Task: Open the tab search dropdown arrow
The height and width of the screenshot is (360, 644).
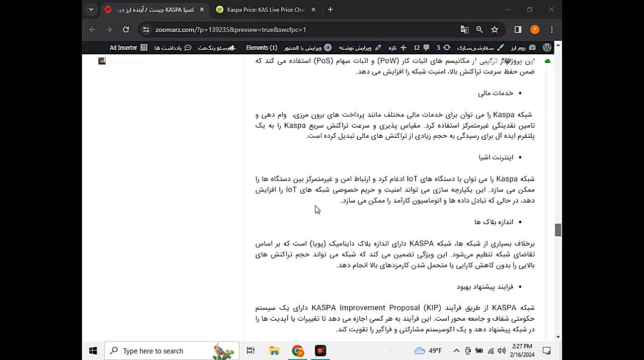Action: pyautogui.click(x=91, y=10)
